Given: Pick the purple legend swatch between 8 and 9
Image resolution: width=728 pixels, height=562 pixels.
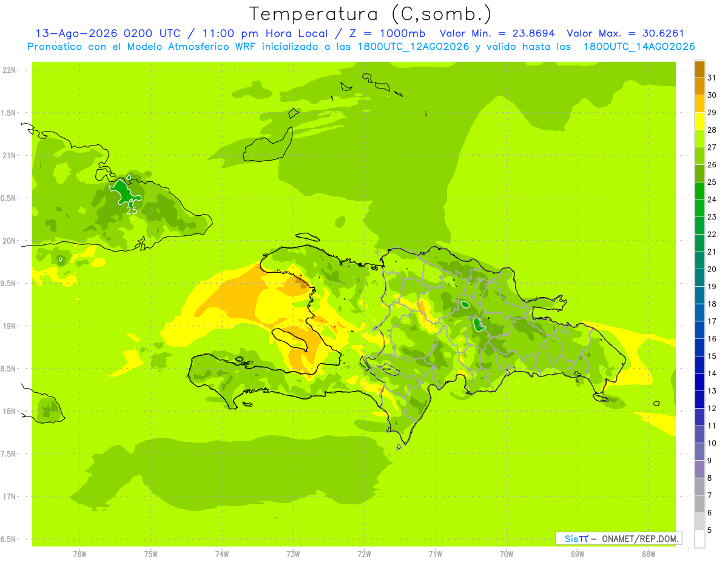Looking at the screenshot, I should (x=699, y=469).
